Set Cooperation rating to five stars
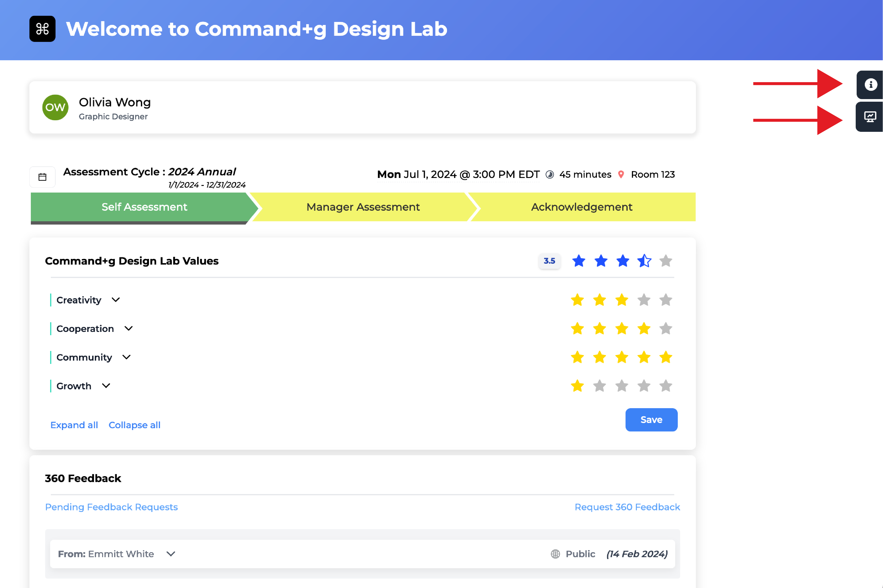Image resolution: width=883 pixels, height=588 pixels. 666,329
